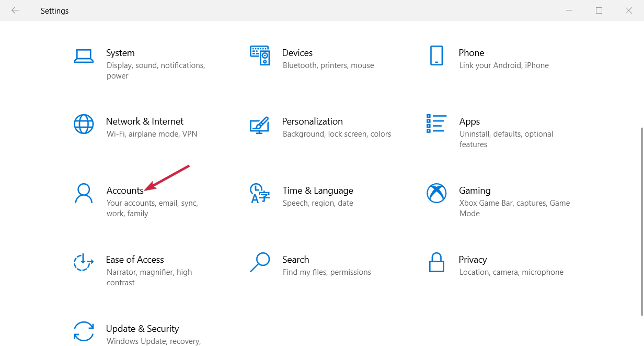Click the Search magnifier icon
Viewport: 644px width, 346px height.
tap(260, 262)
